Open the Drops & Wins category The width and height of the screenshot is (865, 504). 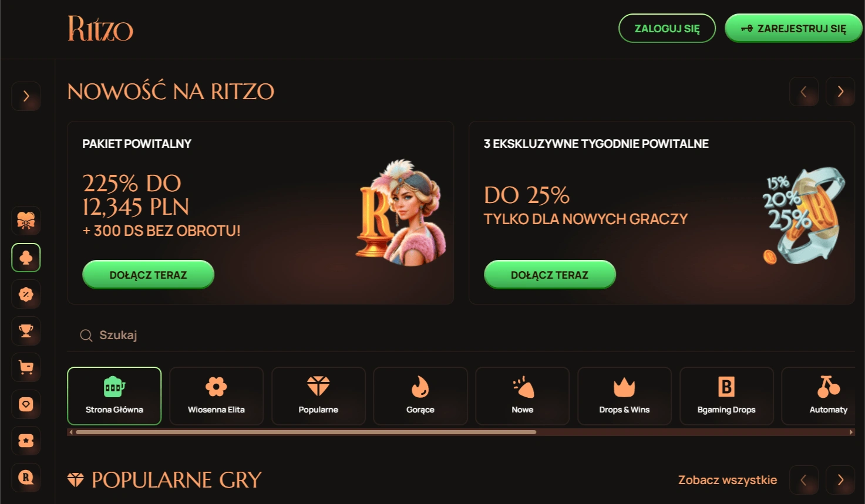[624, 396]
